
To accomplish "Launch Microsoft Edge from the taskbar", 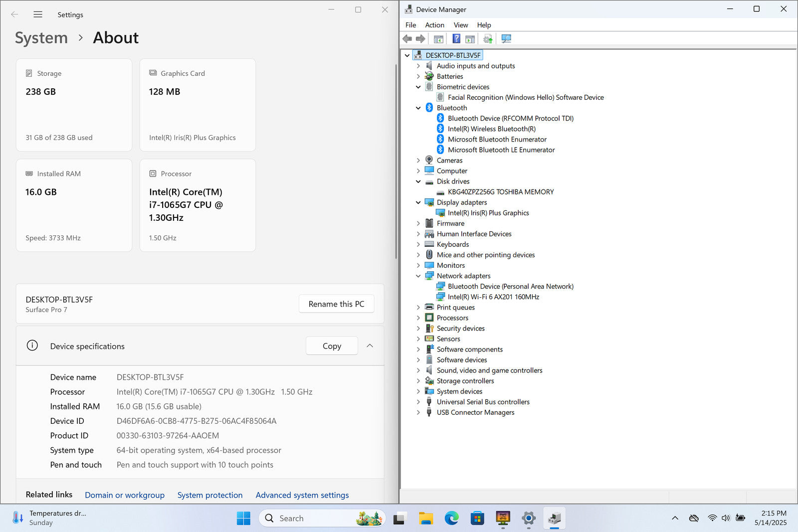I will point(452,519).
